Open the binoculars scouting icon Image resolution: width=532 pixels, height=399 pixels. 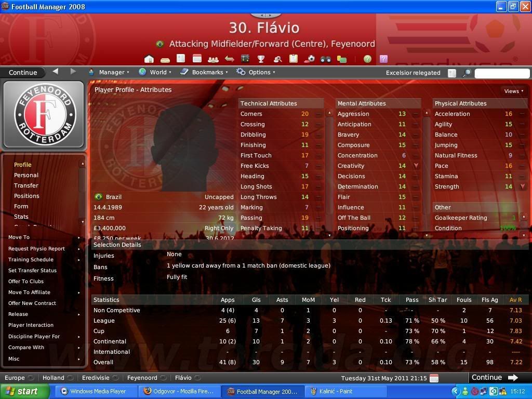tap(326, 59)
